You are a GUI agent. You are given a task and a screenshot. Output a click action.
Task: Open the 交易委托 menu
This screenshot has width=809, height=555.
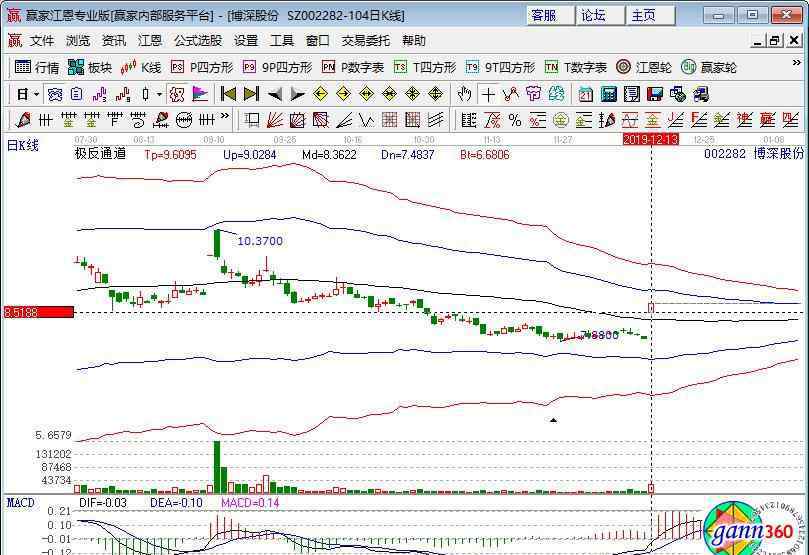click(x=366, y=40)
